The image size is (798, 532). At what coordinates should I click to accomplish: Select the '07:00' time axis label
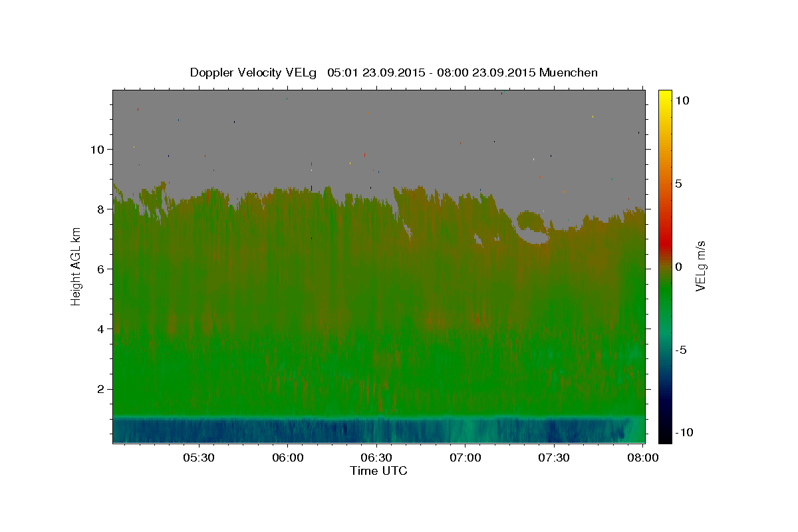click(465, 458)
